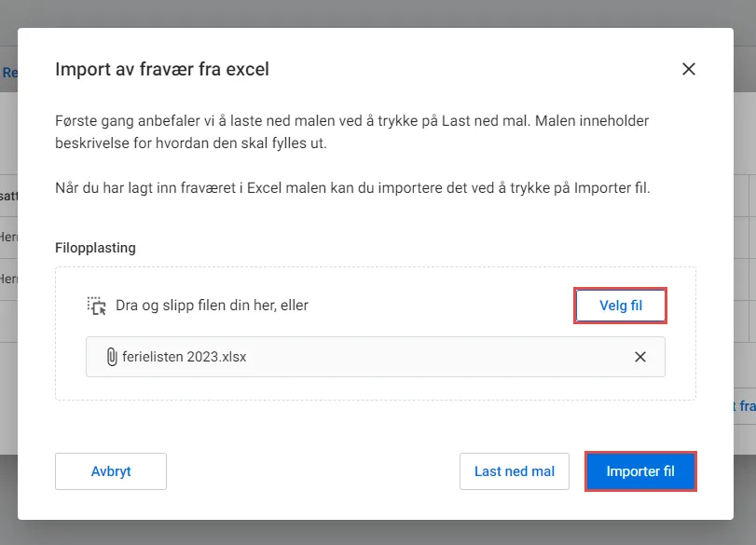Close the import dialog with the X
The width and height of the screenshot is (756, 545).
(689, 68)
